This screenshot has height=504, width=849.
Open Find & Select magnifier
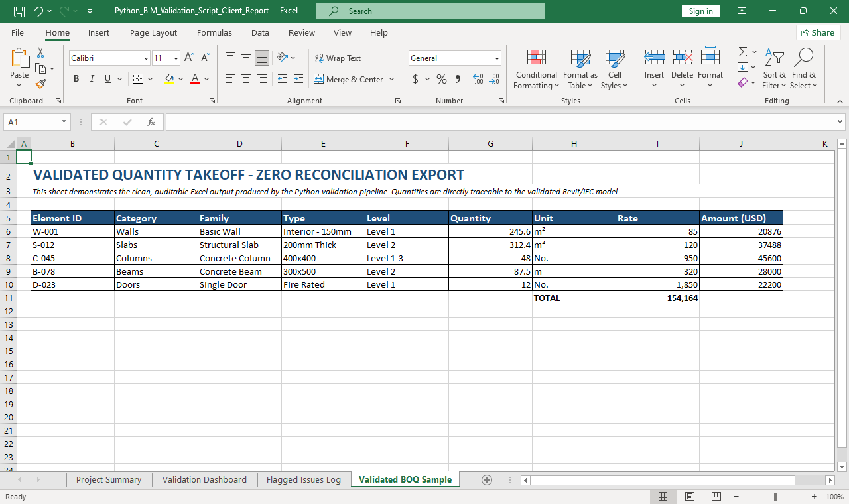pos(804,69)
